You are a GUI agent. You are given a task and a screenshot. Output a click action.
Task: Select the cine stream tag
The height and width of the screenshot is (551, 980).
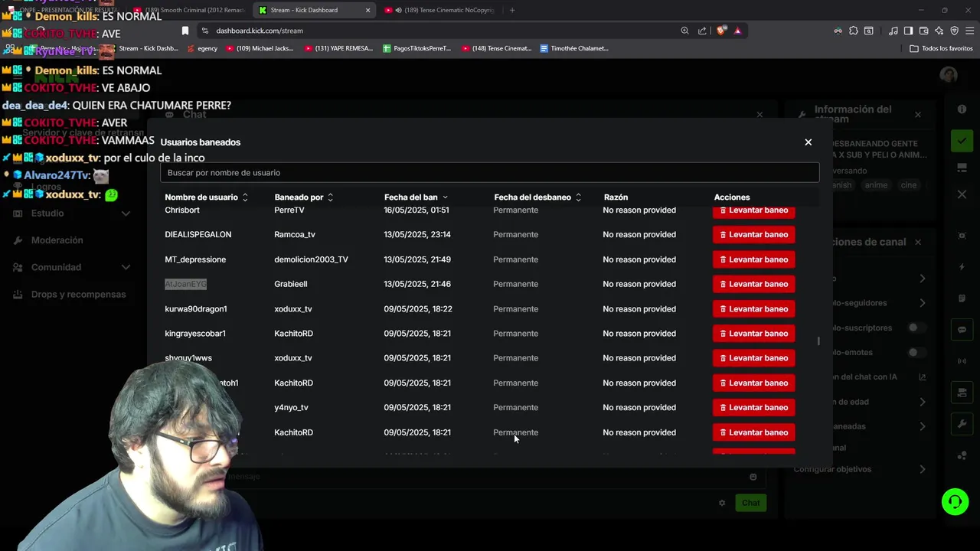point(909,185)
